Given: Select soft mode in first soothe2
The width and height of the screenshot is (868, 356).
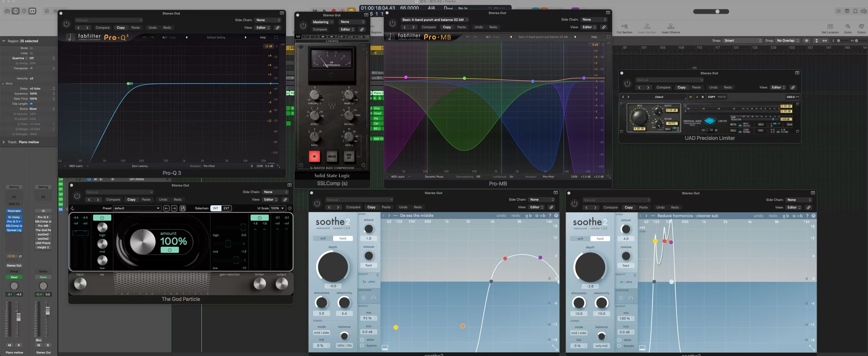Looking at the screenshot, I should coord(323,238).
